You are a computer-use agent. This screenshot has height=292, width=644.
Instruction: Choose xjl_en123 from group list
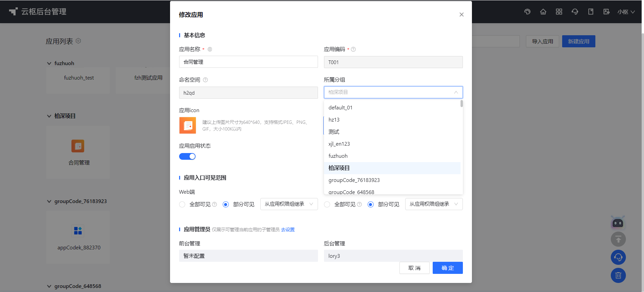(x=392, y=144)
